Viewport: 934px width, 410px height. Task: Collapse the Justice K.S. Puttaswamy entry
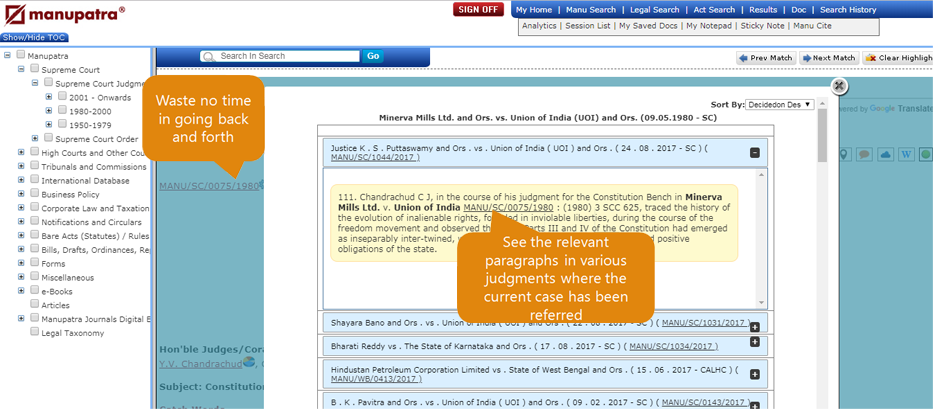click(755, 153)
